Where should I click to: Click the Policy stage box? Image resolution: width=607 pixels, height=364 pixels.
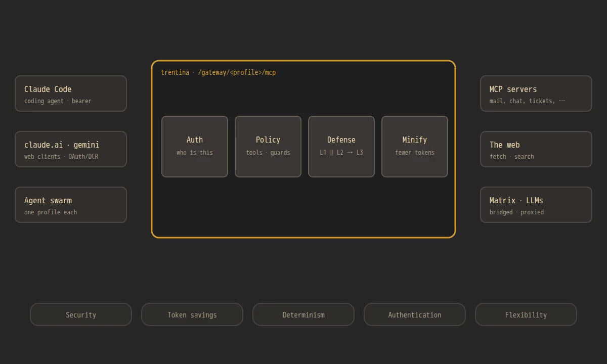[268, 147]
